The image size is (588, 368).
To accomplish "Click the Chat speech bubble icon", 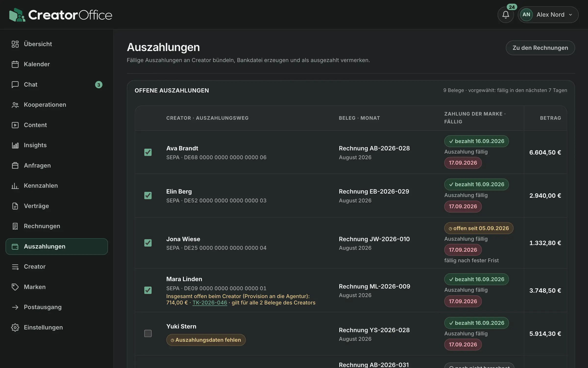I will point(15,85).
